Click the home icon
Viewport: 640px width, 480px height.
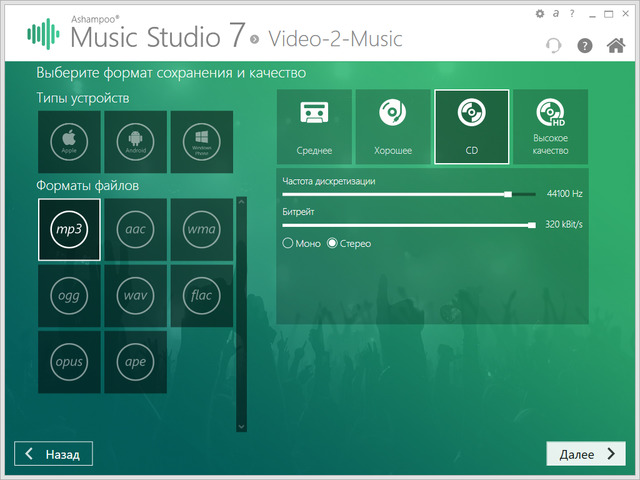[x=616, y=45]
